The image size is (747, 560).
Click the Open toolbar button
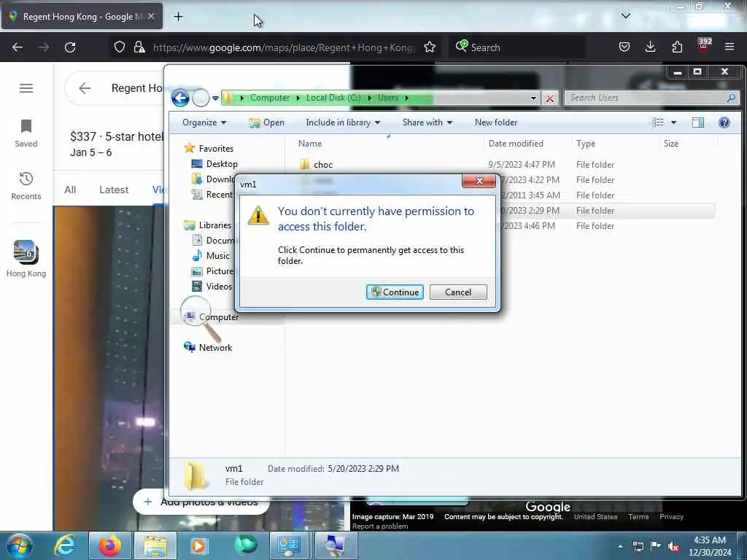(267, 122)
